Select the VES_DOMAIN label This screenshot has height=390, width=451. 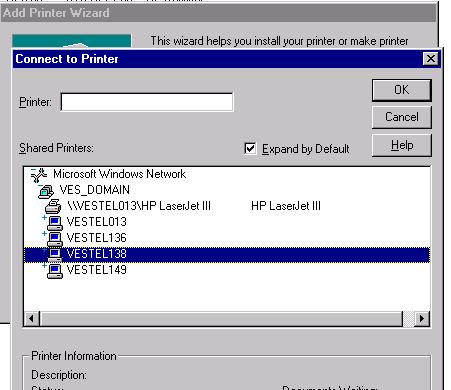(95, 190)
